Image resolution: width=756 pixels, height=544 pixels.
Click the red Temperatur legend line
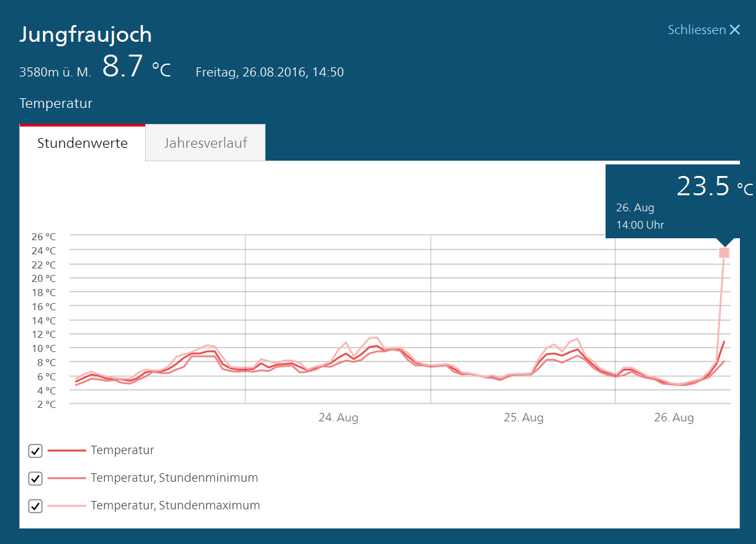(66, 451)
